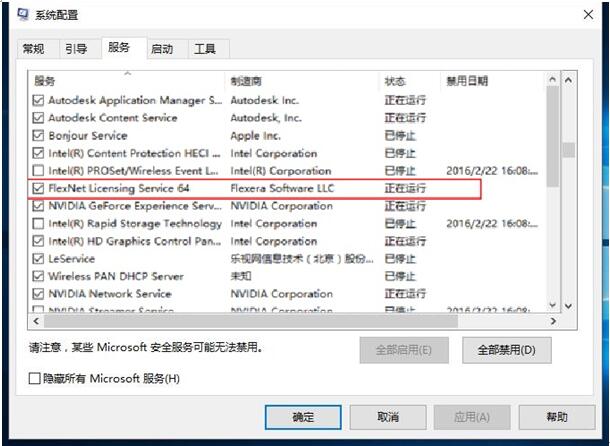Select 'NVIDIA Network Service' row name
This screenshot has width=610, height=446.
click(110, 294)
